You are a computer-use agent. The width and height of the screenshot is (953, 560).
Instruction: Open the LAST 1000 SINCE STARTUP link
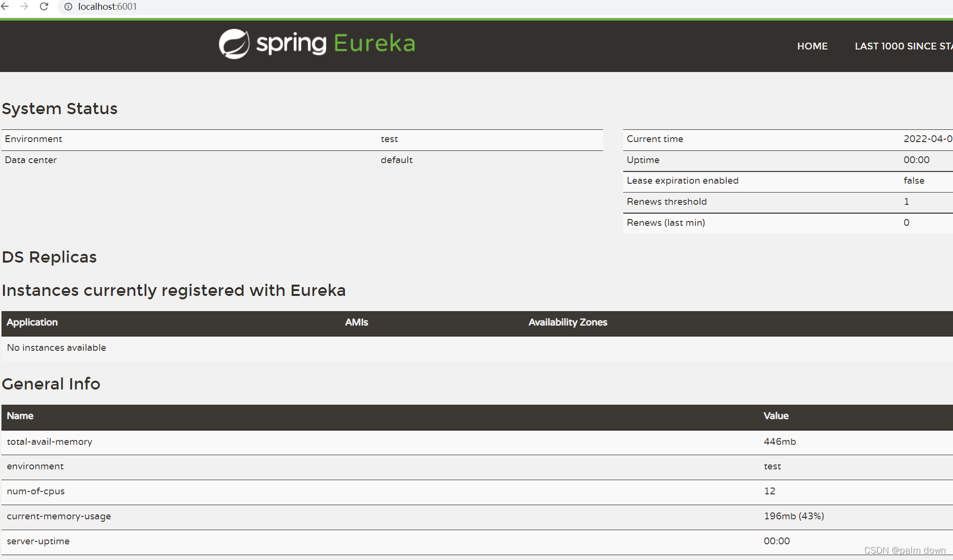904,46
